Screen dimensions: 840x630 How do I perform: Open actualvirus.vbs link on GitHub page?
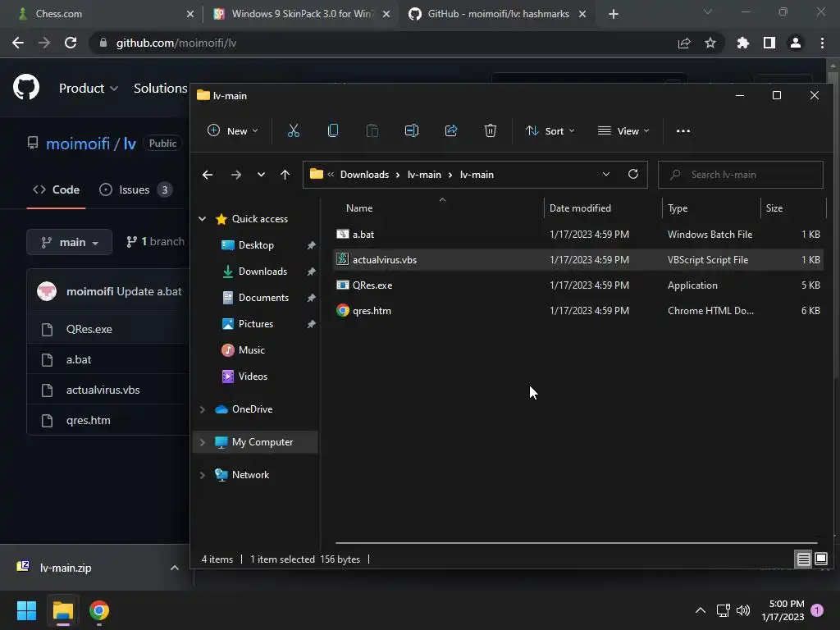click(x=103, y=390)
